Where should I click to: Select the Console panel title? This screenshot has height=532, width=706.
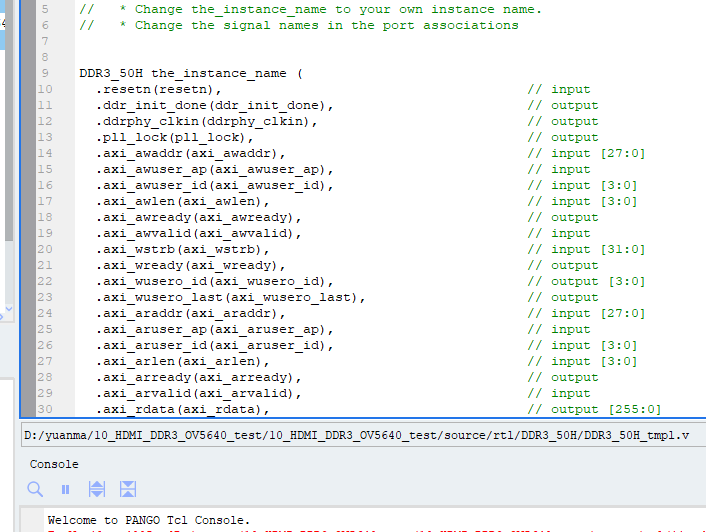(x=54, y=464)
